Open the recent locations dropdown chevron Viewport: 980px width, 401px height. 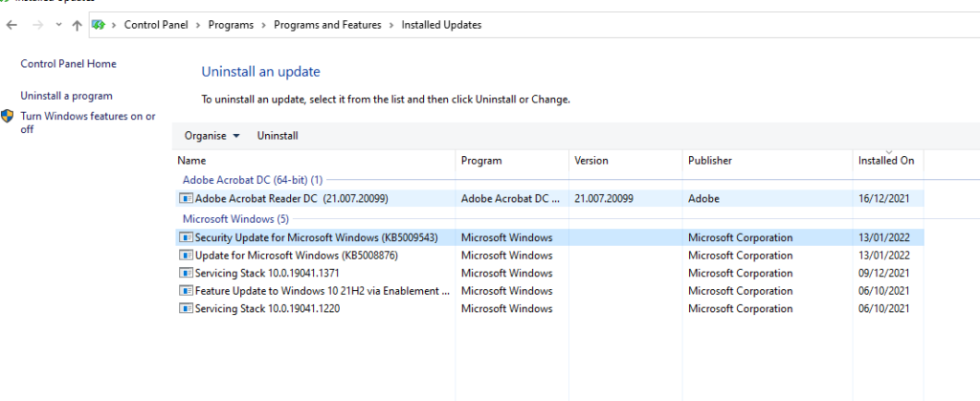tap(58, 25)
